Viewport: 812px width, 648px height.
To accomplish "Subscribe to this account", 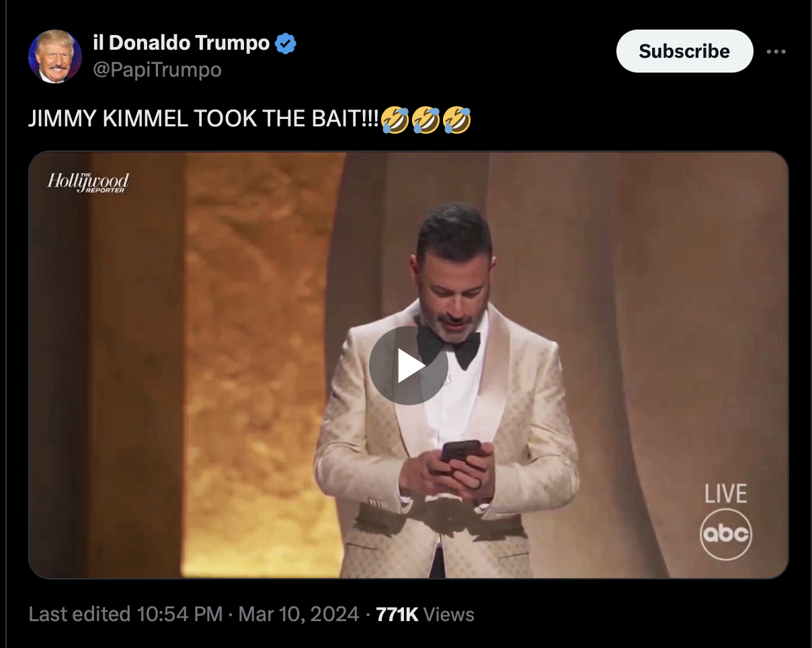I will coord(684,51).
